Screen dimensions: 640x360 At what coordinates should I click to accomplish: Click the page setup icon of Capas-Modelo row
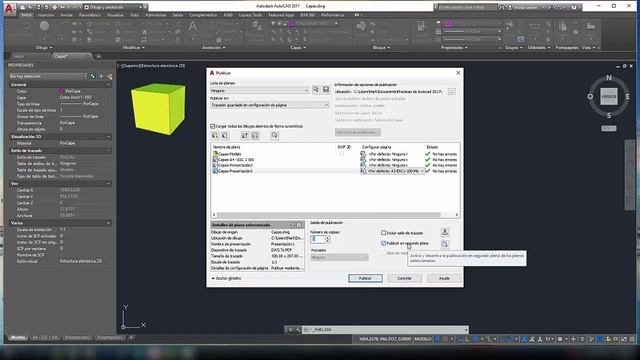coord(363,154)
